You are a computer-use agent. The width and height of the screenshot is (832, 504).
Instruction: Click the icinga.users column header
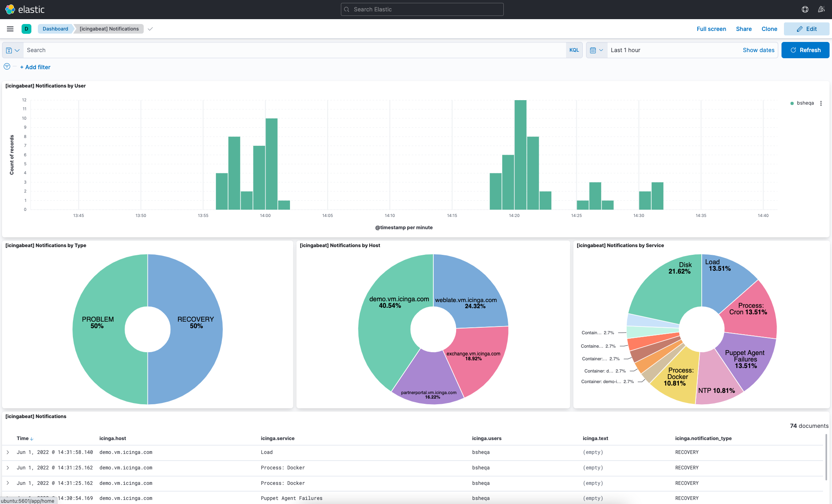(x=487, y=438)
